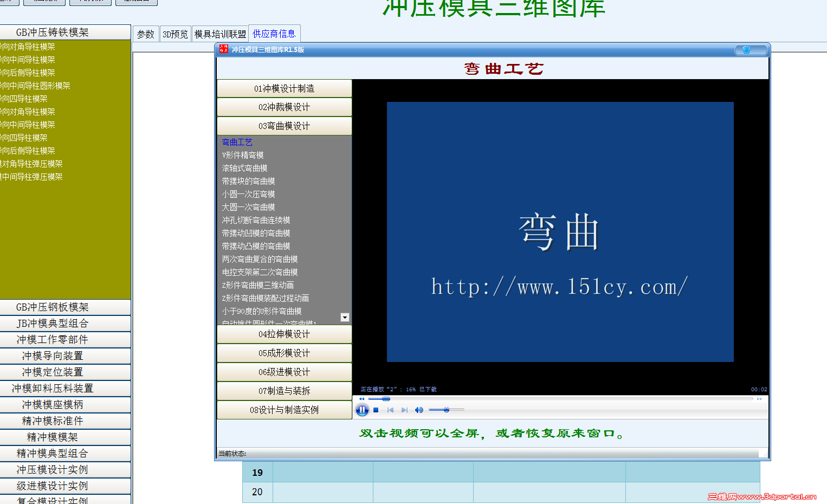Expand the 07制造与装拆 section
827x504 pixels.
285,391
